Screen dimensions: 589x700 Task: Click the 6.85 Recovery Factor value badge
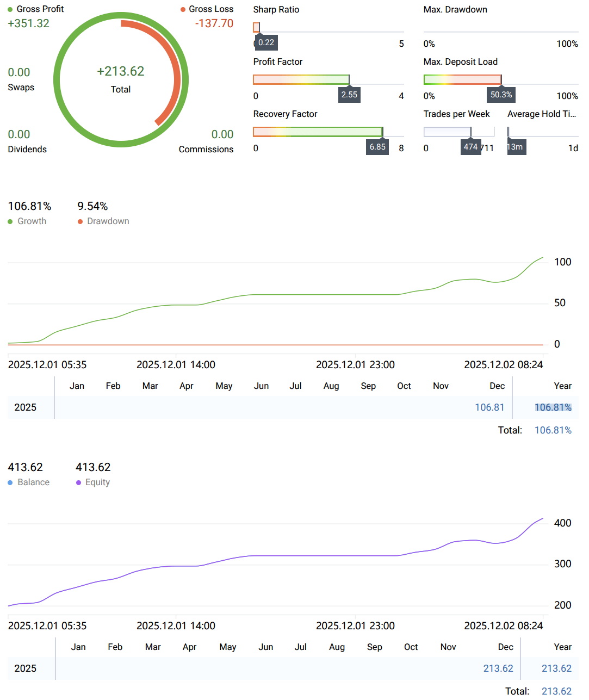point(377,147)
